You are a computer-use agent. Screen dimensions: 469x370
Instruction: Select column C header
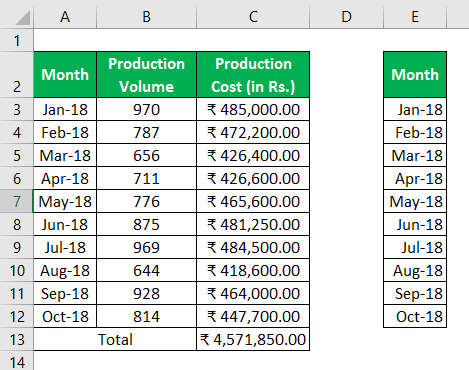pyautogui.click(x=253, y=17)
